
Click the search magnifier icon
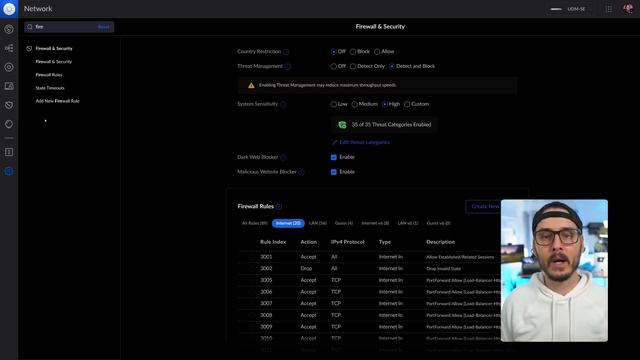(30, 27)
